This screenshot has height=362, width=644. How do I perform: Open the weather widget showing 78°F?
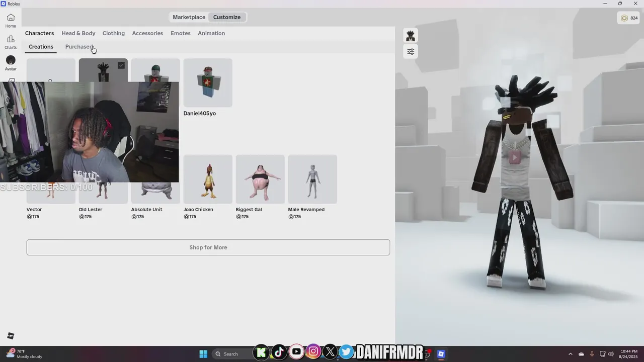24,354
